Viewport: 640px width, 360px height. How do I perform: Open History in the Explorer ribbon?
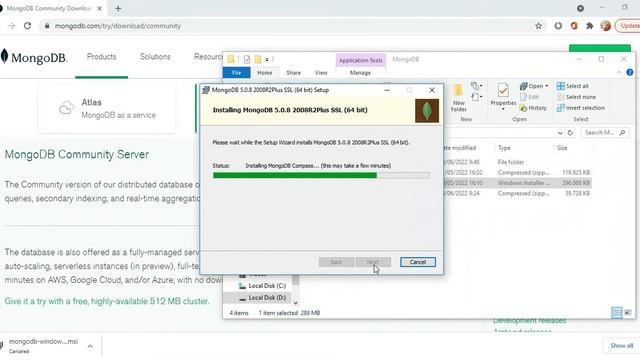point(533,108)
